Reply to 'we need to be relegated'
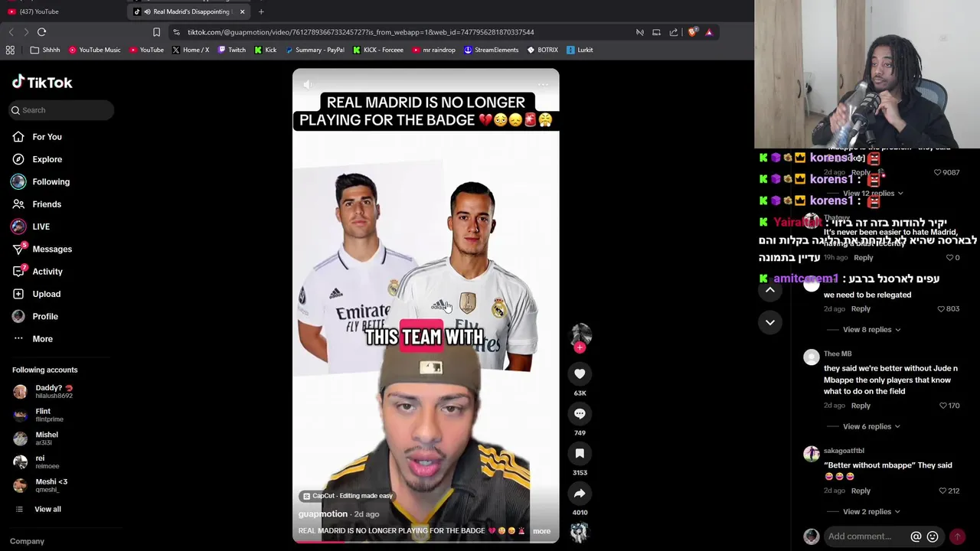 [861, 309]
